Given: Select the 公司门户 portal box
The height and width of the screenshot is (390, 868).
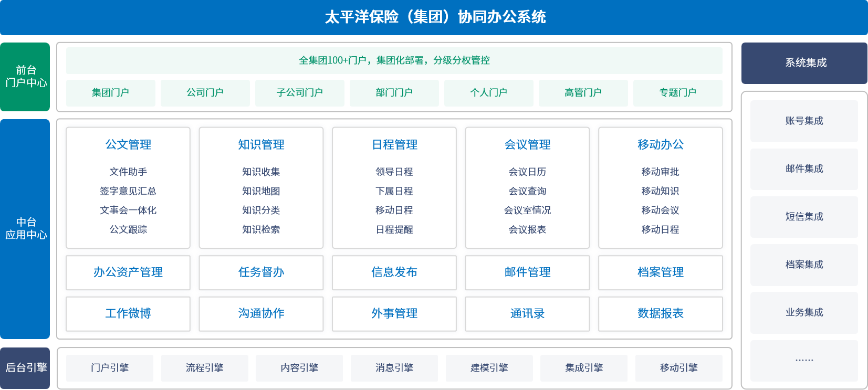Looking at the screenshot, I should point(205,93).
